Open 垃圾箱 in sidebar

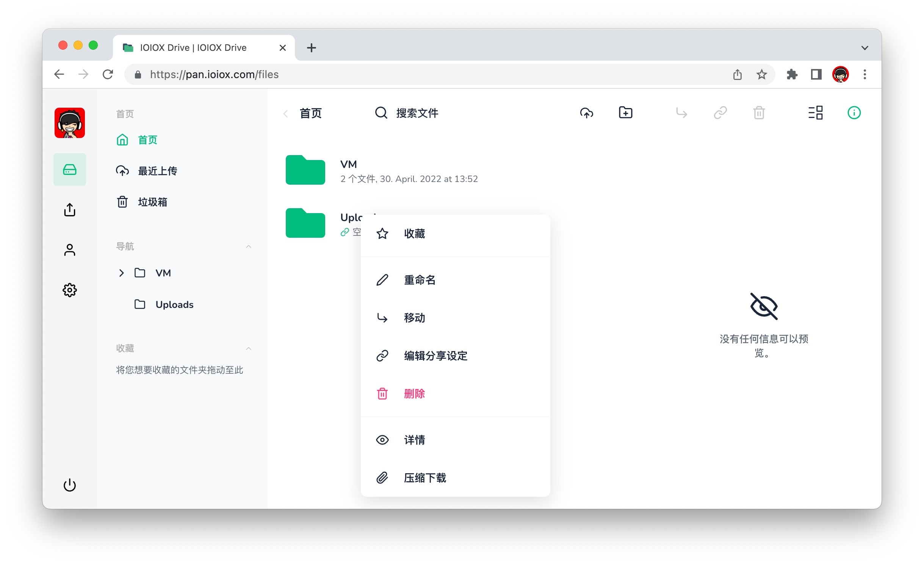coord(152,202)
